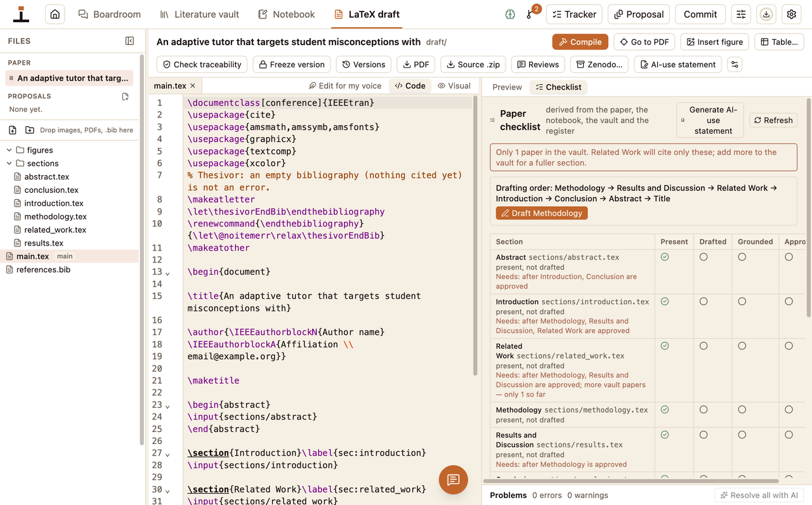The width and height of the screenshot is (812, 505).
Task: Mark Abstract as Drafted
Action: tap(704, 257)
